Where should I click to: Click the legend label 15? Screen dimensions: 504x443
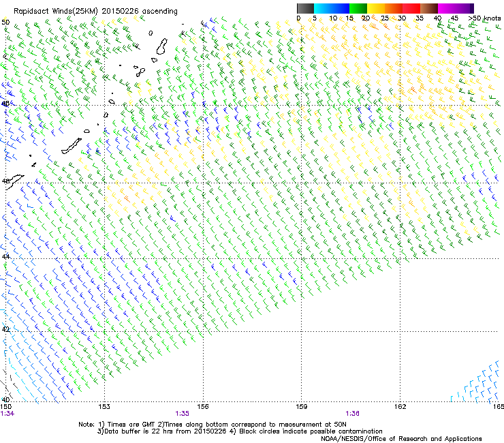point(349,18)
